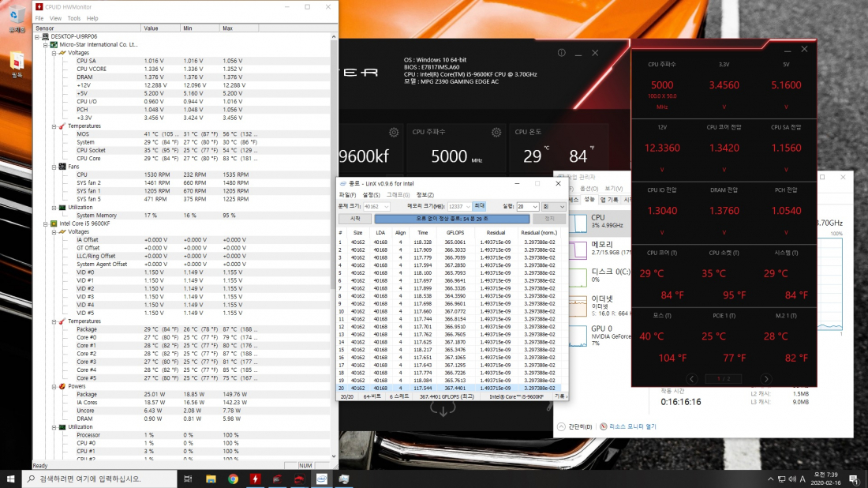868x488 pixels.
Task: Sort by the Value column header
Action: pos(160,28)
